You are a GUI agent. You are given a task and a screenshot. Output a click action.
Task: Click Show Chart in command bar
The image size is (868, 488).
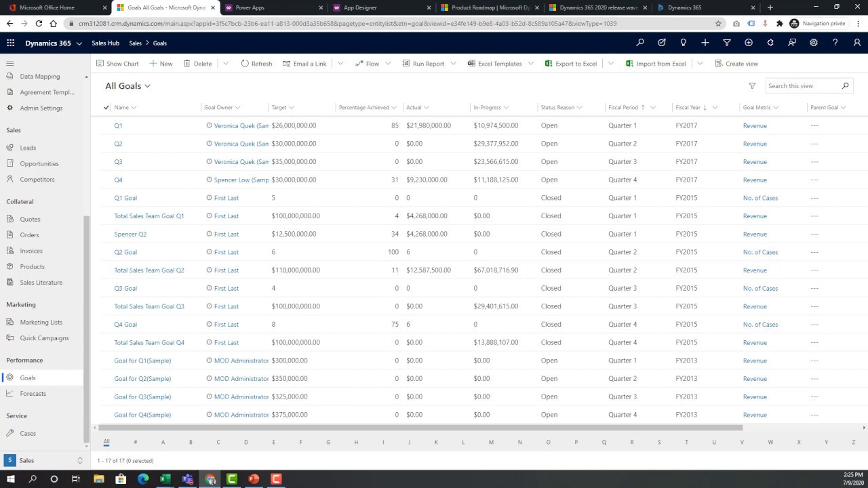(x=117, y=64)
